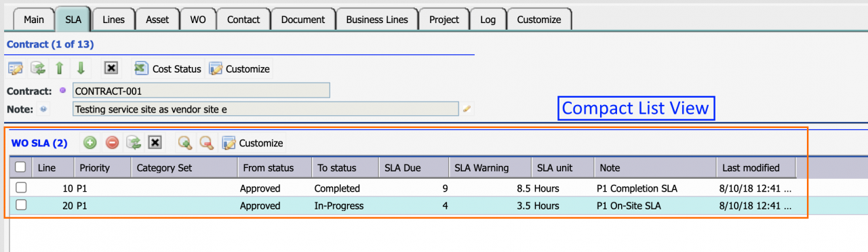Refresh the contract record

38,68
